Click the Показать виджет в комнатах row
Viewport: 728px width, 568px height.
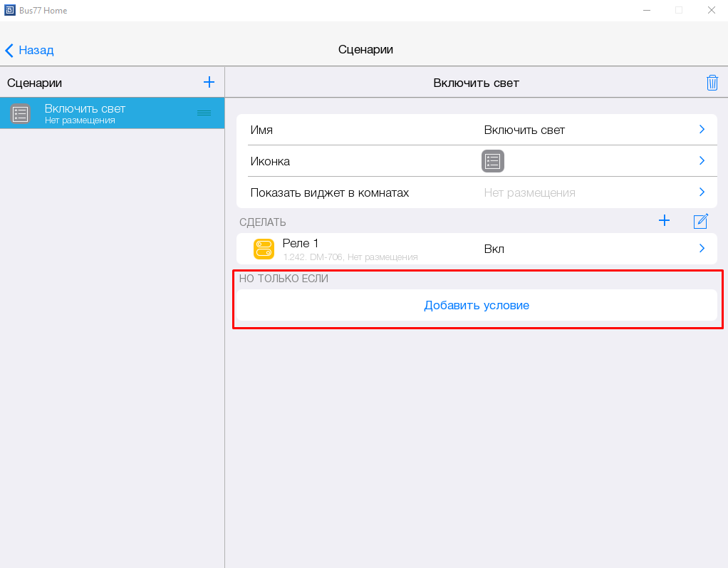pos(329,192)
